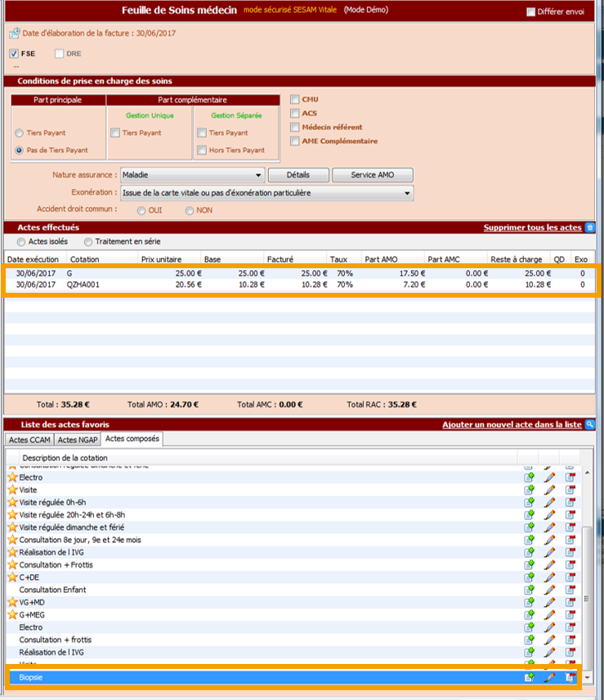Delete the Consultation Enfant entry
Viewport: 604px width, 700px height.
pyautogui.click(x=570, y=590)
